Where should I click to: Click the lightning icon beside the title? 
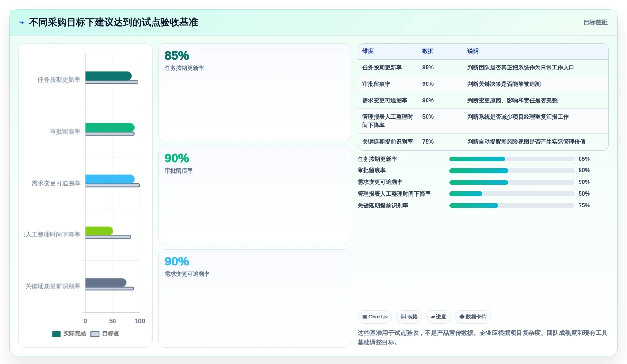pos(22,23)
